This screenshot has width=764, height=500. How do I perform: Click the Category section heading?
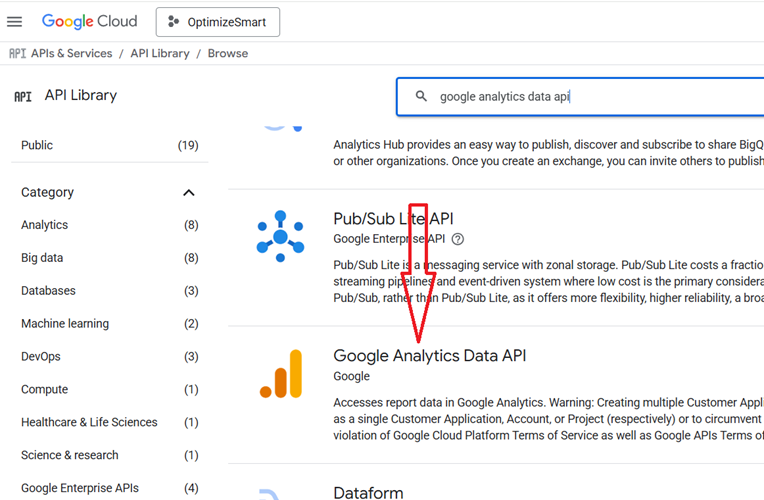click(x=47, y=192)
